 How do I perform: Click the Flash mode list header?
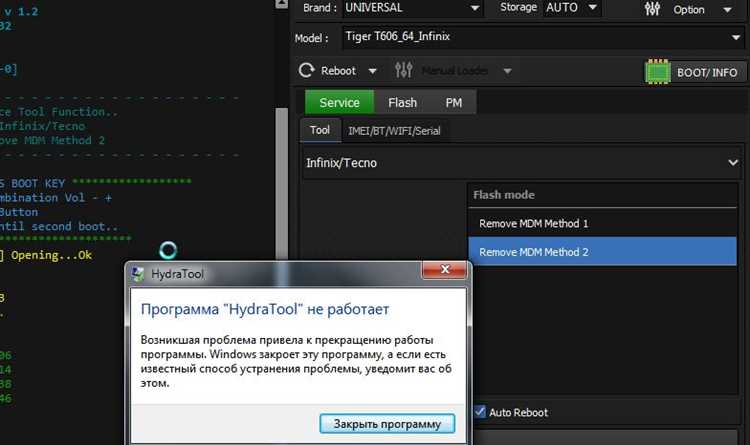pyautogui.click(x=602, y=195)
